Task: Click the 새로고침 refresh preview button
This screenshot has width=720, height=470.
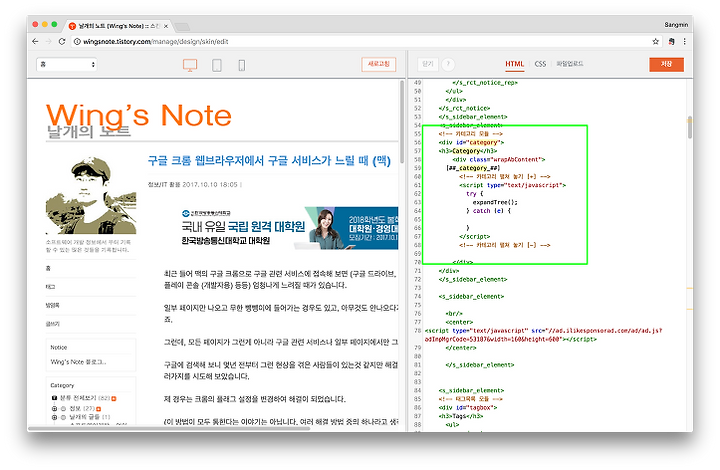Action: click(x=378, y=64)
